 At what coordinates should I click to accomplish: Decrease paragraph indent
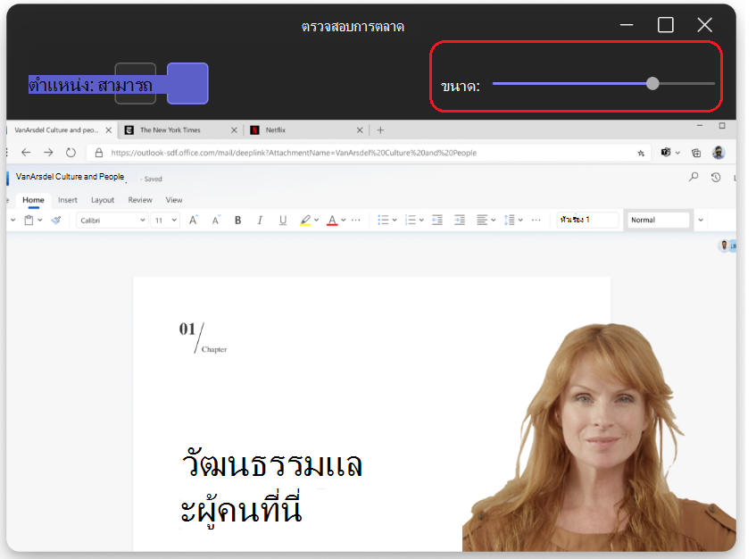[437, 221]
